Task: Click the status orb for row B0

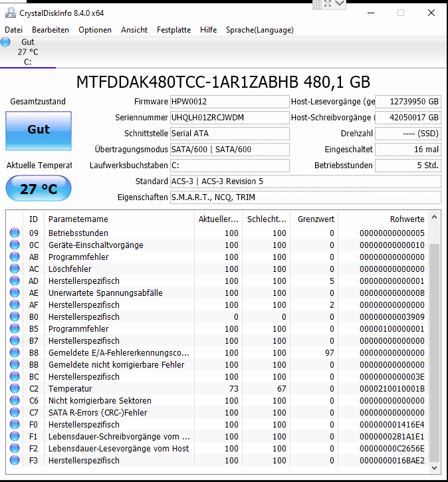Action: (x=15, y=316)
